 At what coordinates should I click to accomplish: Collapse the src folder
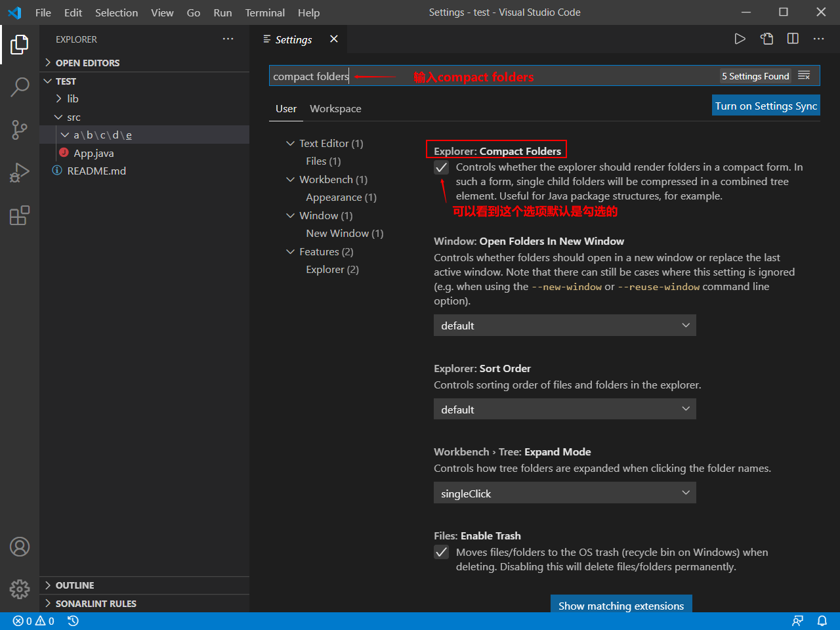[144, 117]
